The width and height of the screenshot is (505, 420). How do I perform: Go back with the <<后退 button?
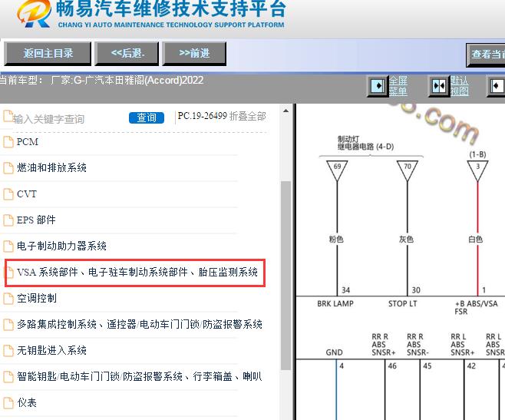(127, 54)
